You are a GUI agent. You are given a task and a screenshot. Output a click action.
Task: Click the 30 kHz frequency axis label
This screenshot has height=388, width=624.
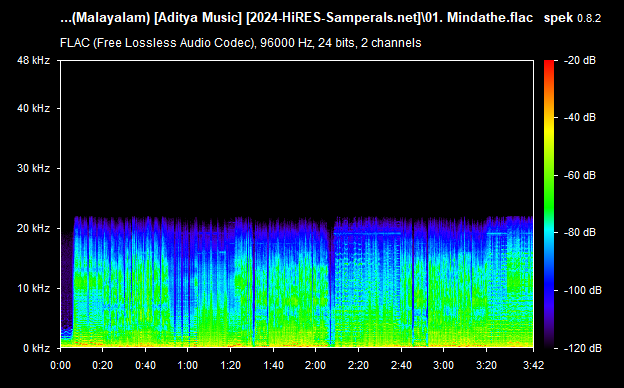33,168
